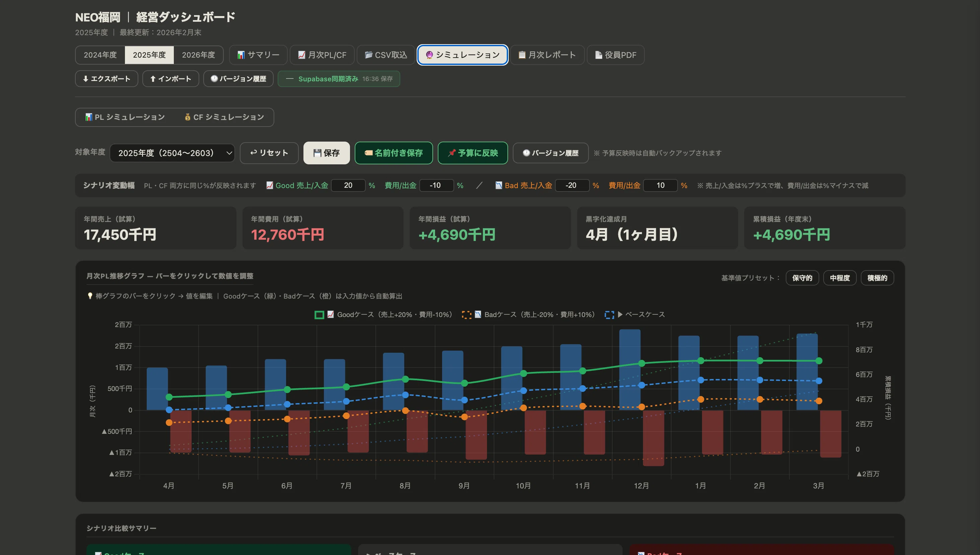
Task: Click the pin icon on 予算に反映
Action: click(452, 153)
